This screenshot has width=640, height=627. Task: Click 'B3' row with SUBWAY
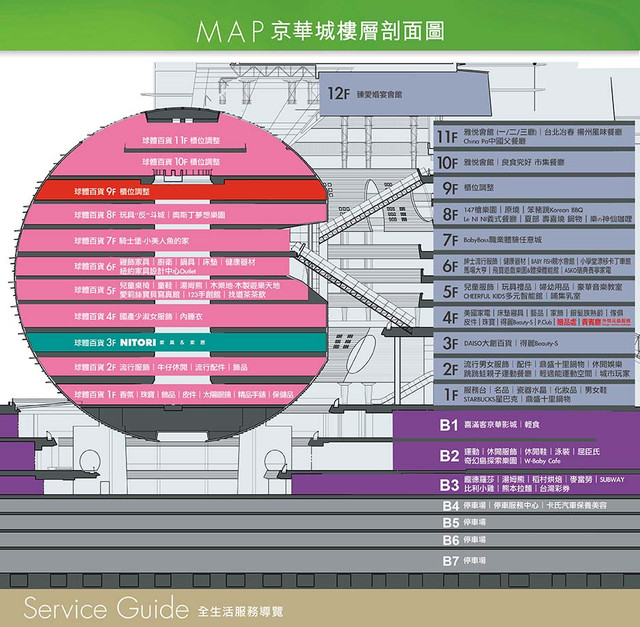click(466, 484)
